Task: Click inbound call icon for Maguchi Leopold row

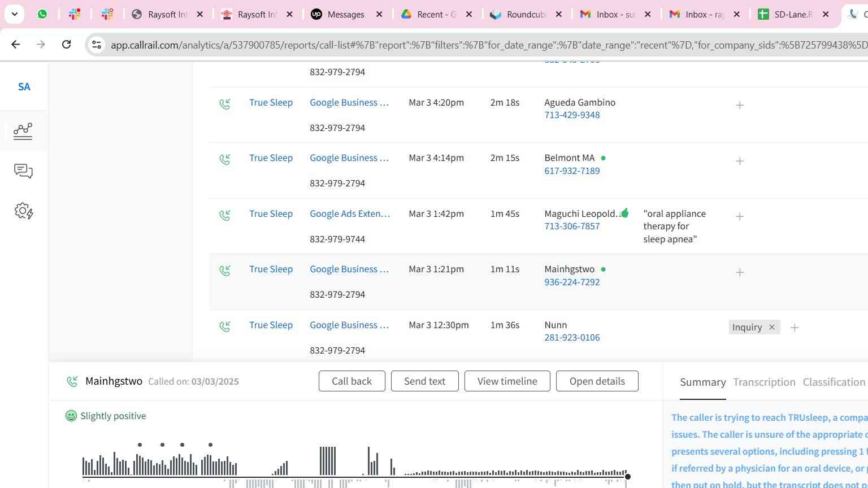Action: (x=225, y=215)
